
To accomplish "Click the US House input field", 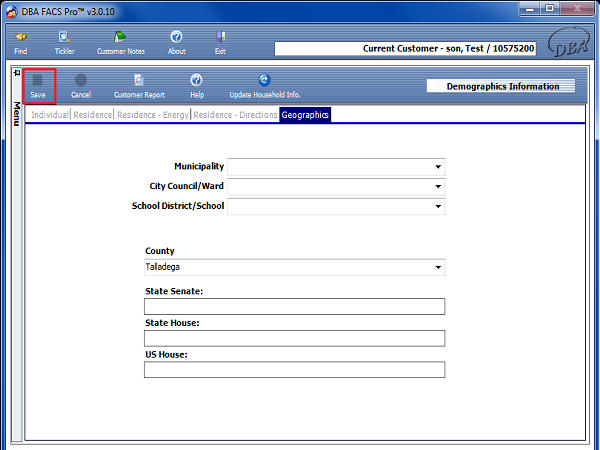I will (294, 370).
